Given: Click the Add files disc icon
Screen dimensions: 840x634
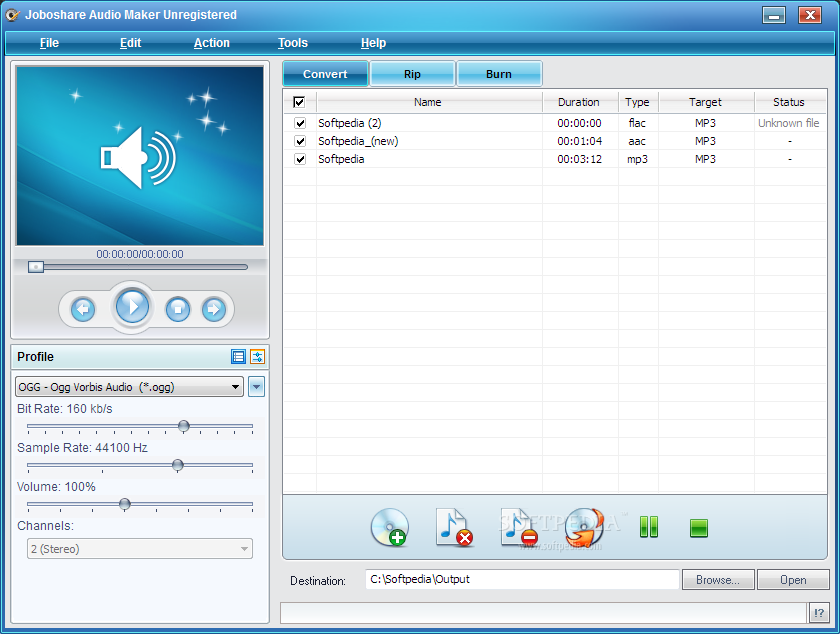Looking at the screenshot, I should 389,527.
